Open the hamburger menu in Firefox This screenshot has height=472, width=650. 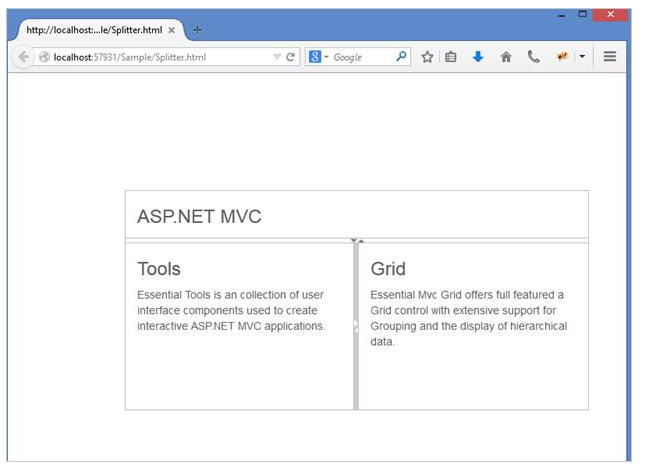point(609,57)
